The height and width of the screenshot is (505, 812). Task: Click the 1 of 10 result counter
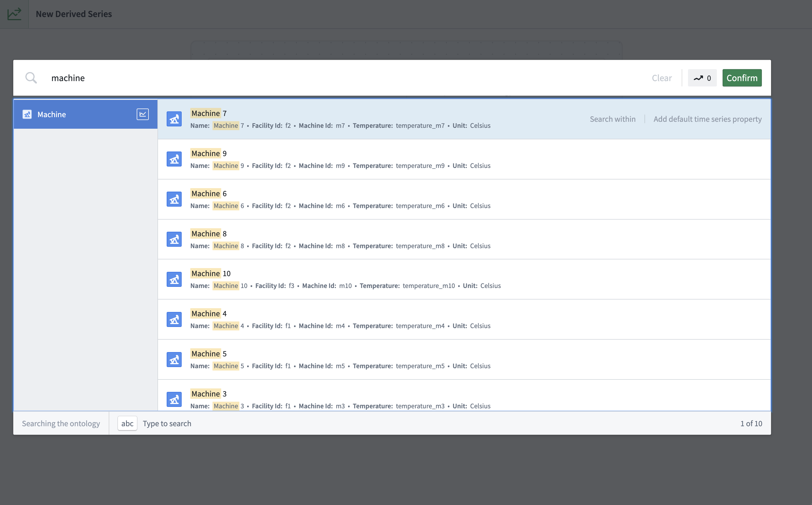pyautogui.click(x=751, y=424)
